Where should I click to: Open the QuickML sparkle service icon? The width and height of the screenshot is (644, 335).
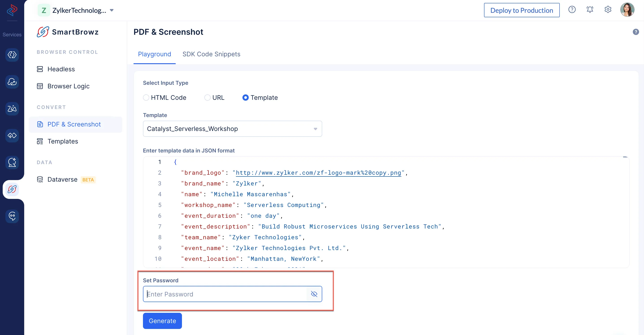[x=12, y=162]
